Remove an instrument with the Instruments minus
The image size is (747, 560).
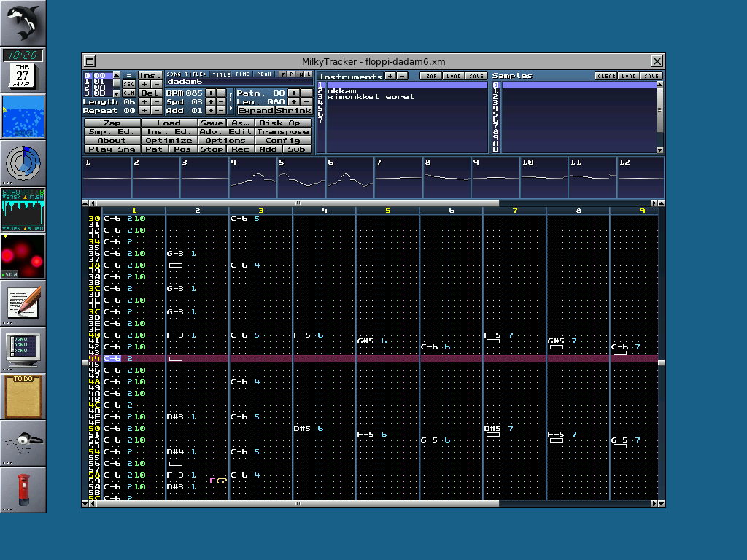click(402, 76)
